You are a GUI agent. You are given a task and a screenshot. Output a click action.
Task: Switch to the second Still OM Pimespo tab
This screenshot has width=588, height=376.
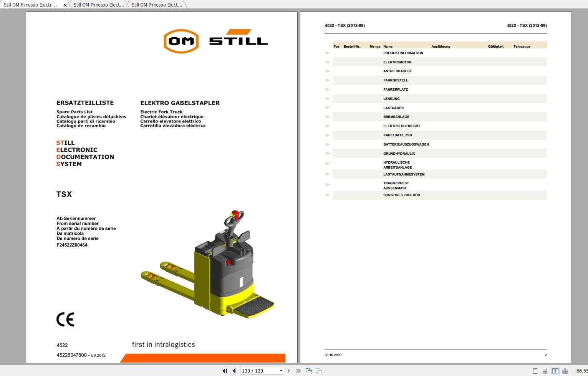tap(99, 5)
